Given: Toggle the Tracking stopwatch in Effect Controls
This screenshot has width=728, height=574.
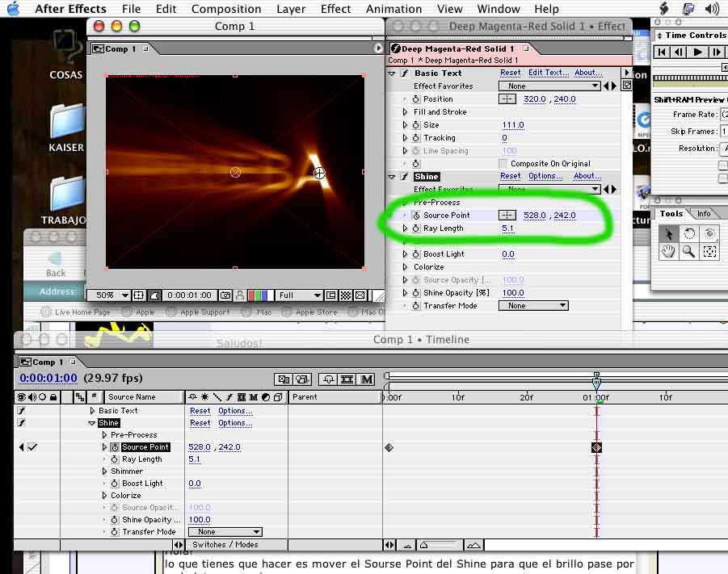Looking at the screenshot, I should pos(416,138).
